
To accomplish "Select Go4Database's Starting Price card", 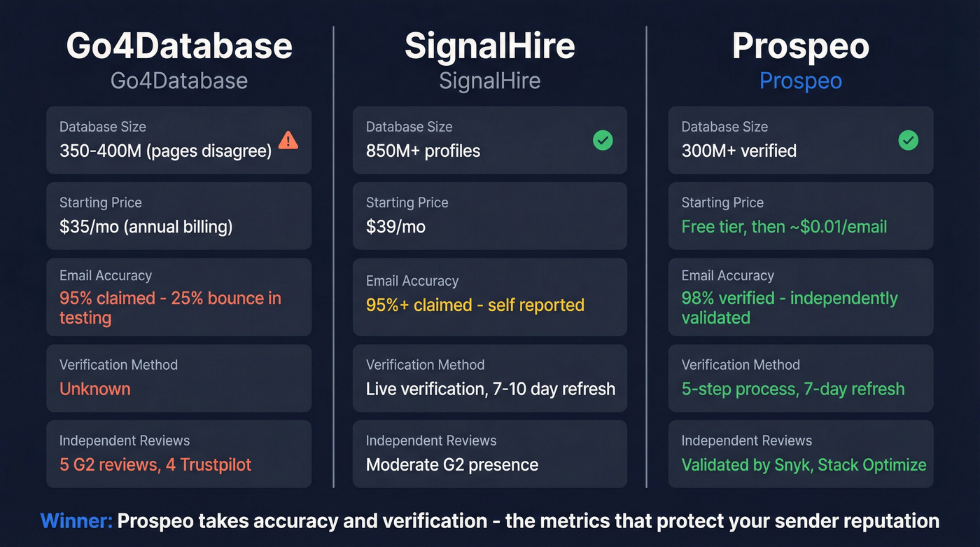I will click(x=178, y=216).
